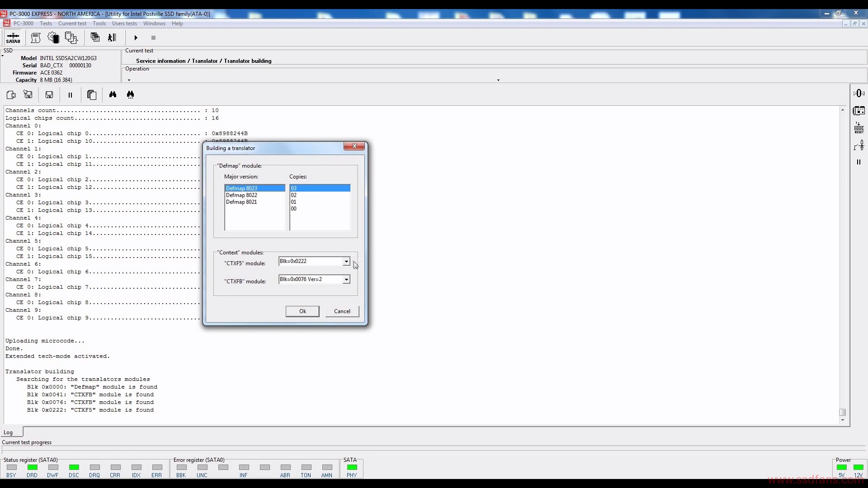Restore down the inner MDI window
This screenshot has height=488, width=868.
click(854, 23)
